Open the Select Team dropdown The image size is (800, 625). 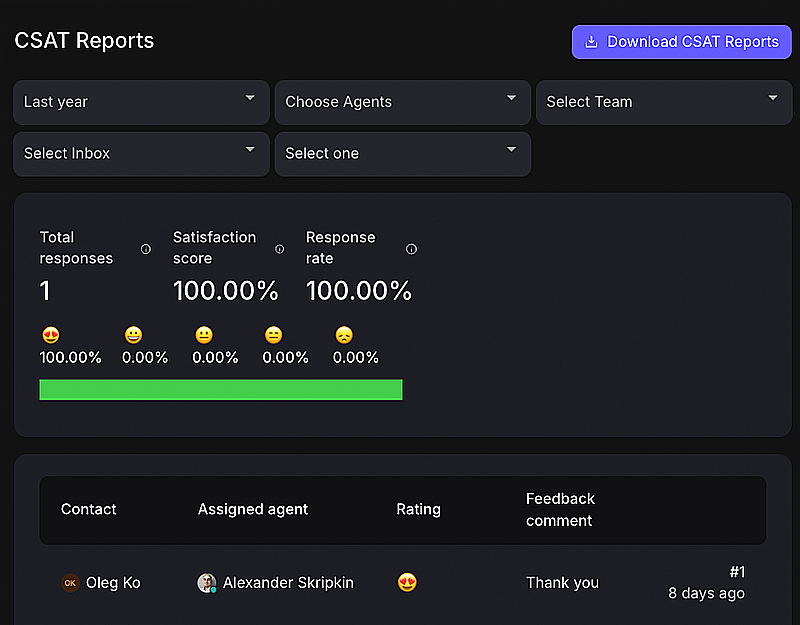pos(663,102)
